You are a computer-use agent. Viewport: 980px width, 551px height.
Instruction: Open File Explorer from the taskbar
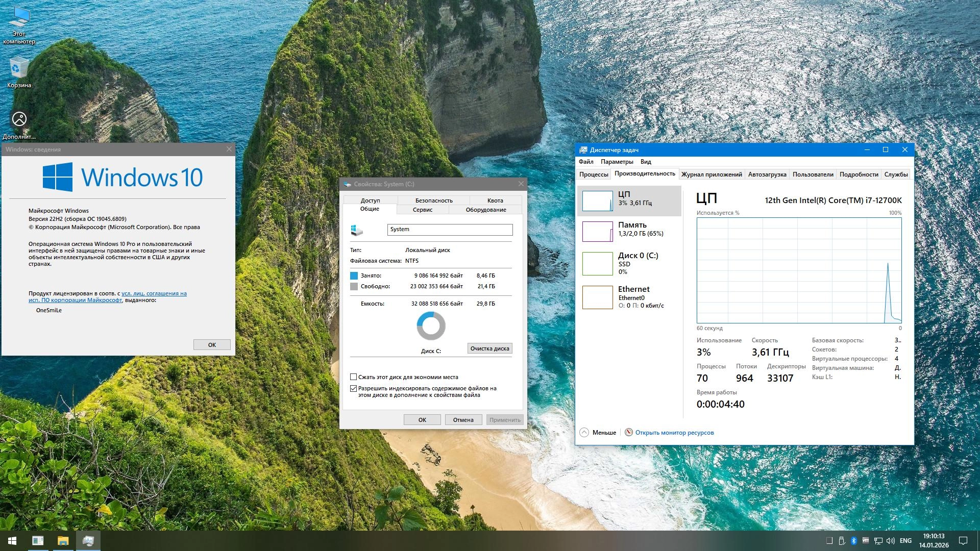point(63,541)
